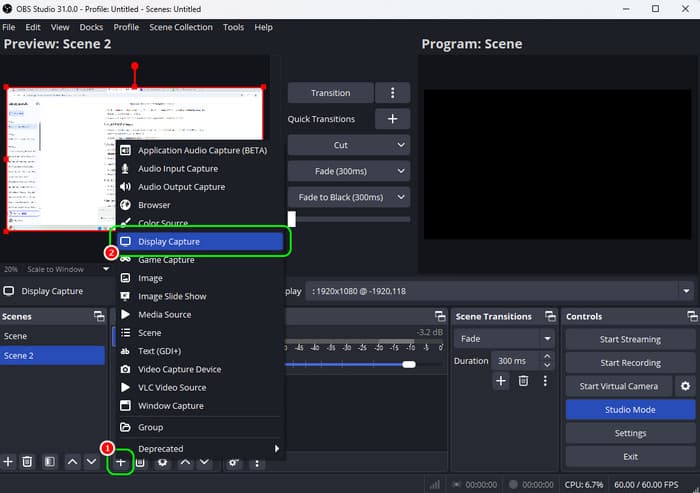This screenshot has height=493, width=700.
Task: Remove selected scene with trash icon
Action: pos(27,461)
